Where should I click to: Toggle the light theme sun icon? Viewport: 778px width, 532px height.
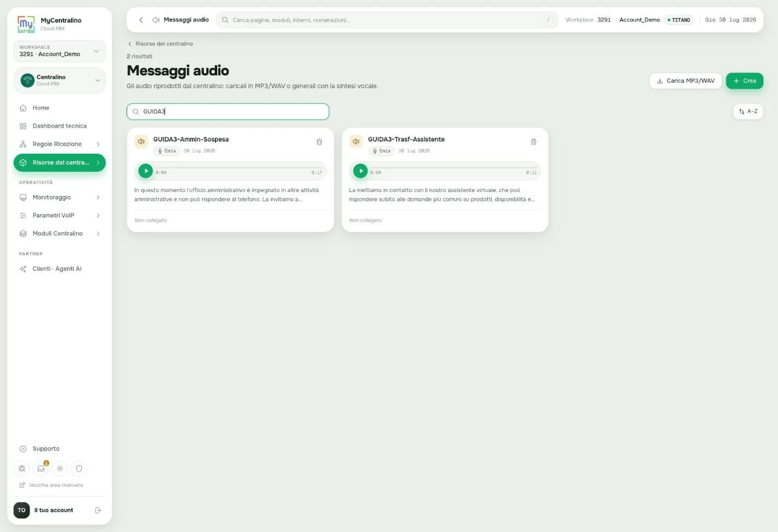[x=60, y=468]
